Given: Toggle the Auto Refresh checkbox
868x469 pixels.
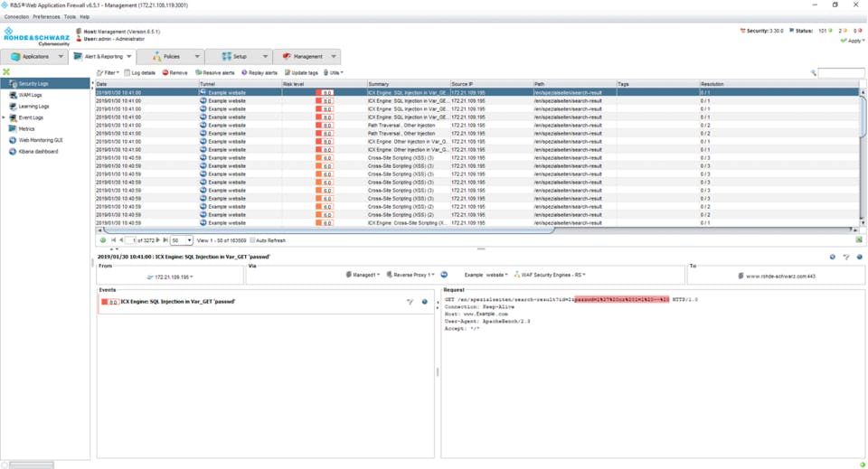Looking at the screenshot, I should click(252, 240).
